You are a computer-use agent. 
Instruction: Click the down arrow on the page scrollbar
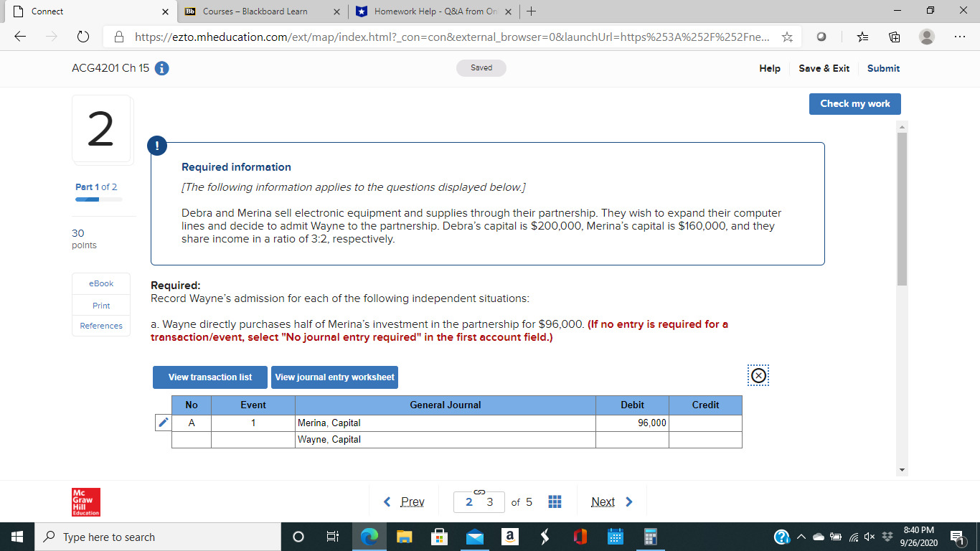click(x=902, y=470)
